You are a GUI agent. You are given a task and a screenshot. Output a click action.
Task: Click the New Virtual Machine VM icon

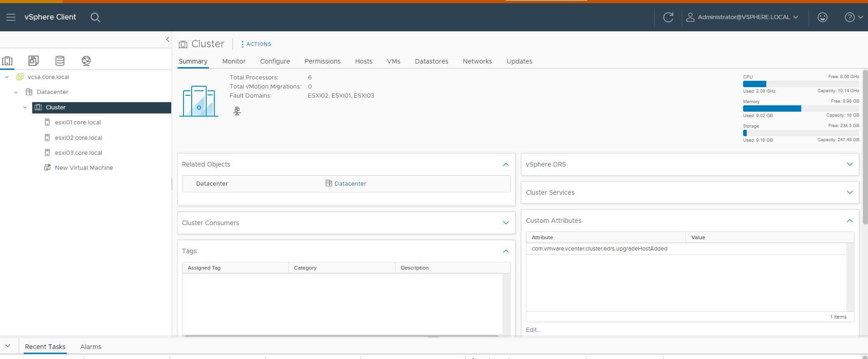pyautogui.click(x=47, y=167)
